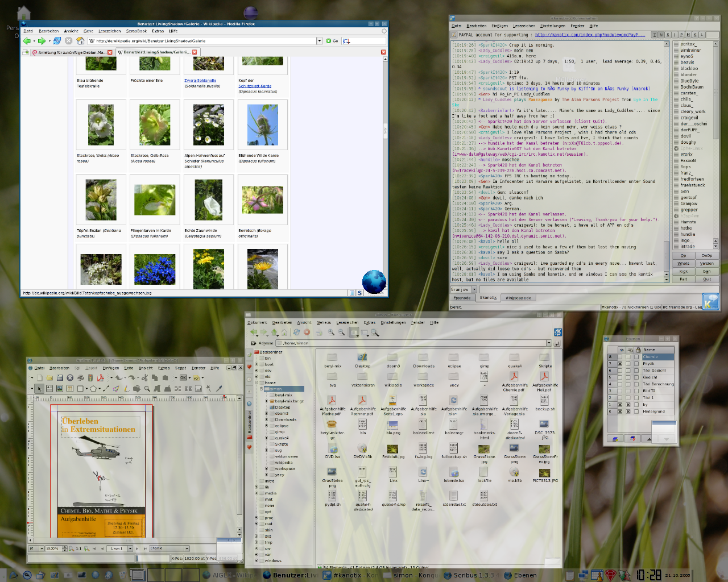728x582 pixels.
Task: Pick the zoom magnifier tool in Scribus
Action: point(147,389)
